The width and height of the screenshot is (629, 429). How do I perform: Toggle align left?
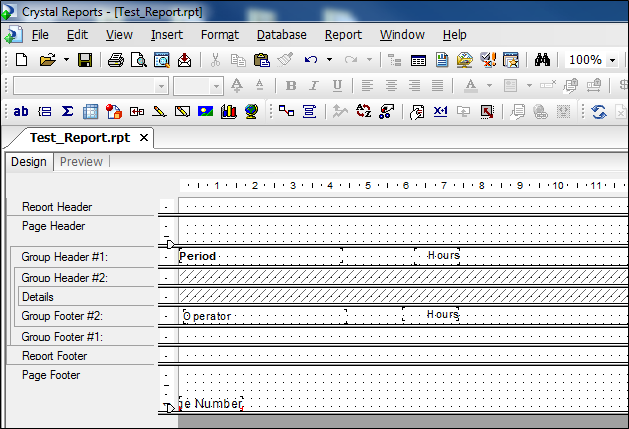point(367,85)
